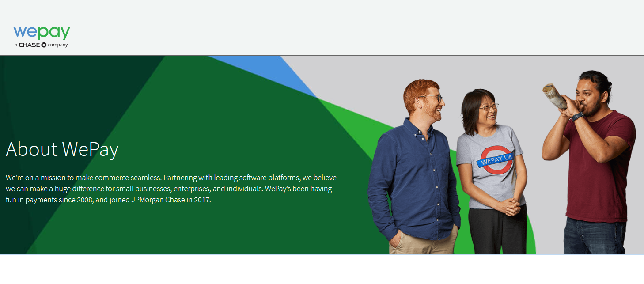Click the 'About WePay' heading

click(62, 149)
